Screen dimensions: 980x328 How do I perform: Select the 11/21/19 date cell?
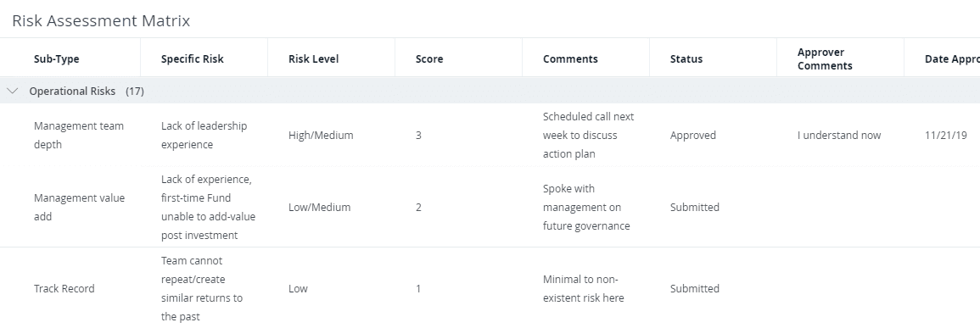946,135
